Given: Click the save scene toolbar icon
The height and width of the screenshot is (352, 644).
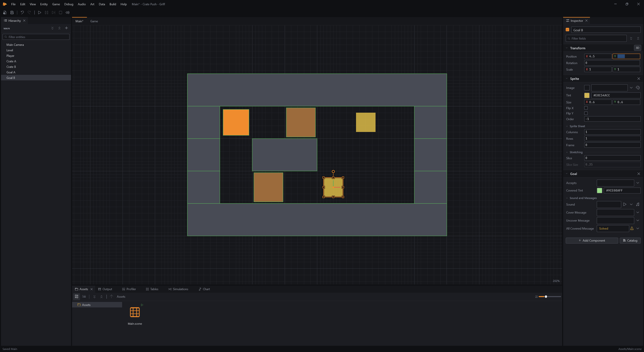Looking at the screenshot, I should pyautogui.click(x=12, y=12).
